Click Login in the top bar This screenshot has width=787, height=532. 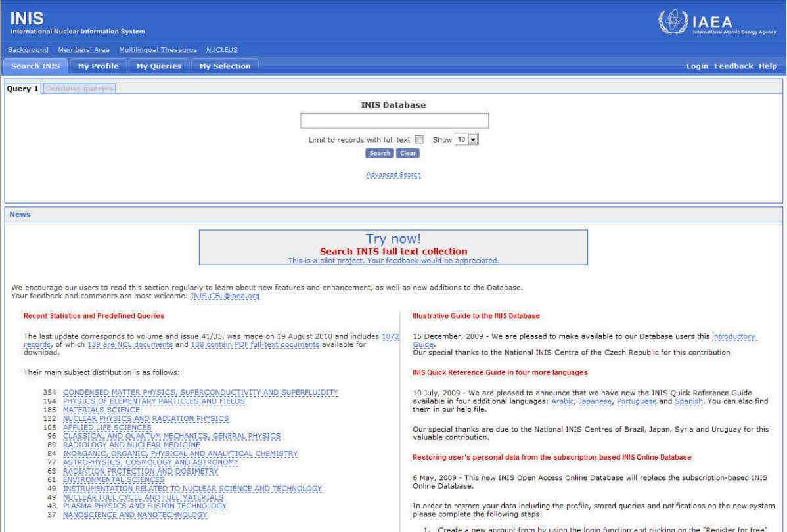pos(697,66)
